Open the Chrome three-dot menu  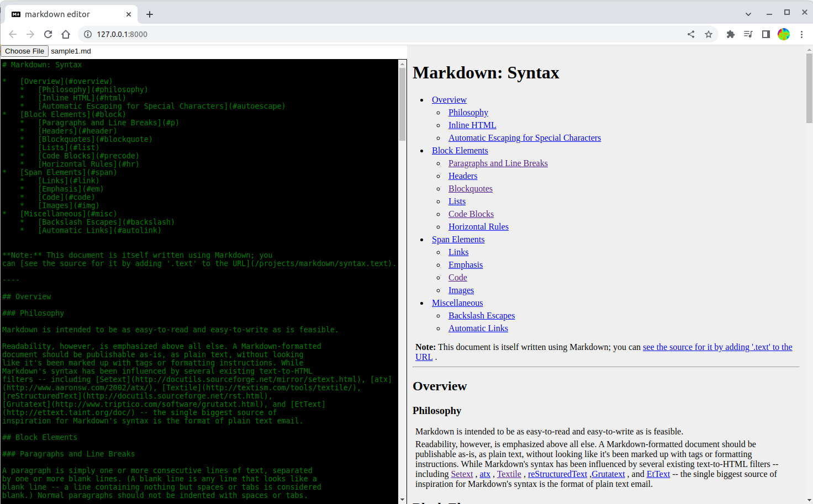[801, 34]
